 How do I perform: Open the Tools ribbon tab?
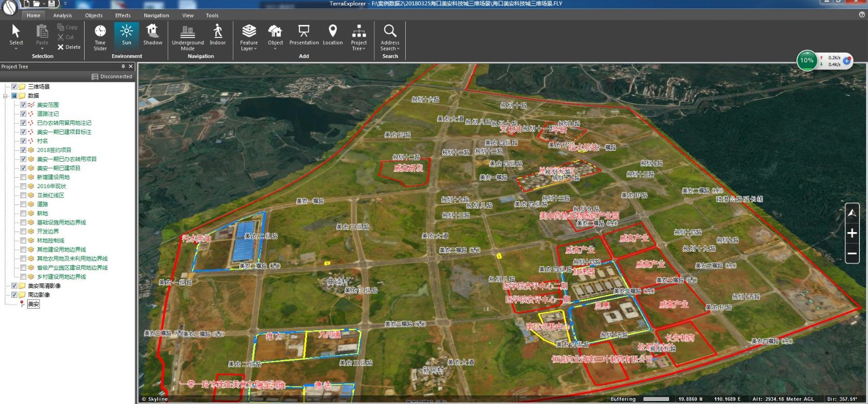coord(212,15)
